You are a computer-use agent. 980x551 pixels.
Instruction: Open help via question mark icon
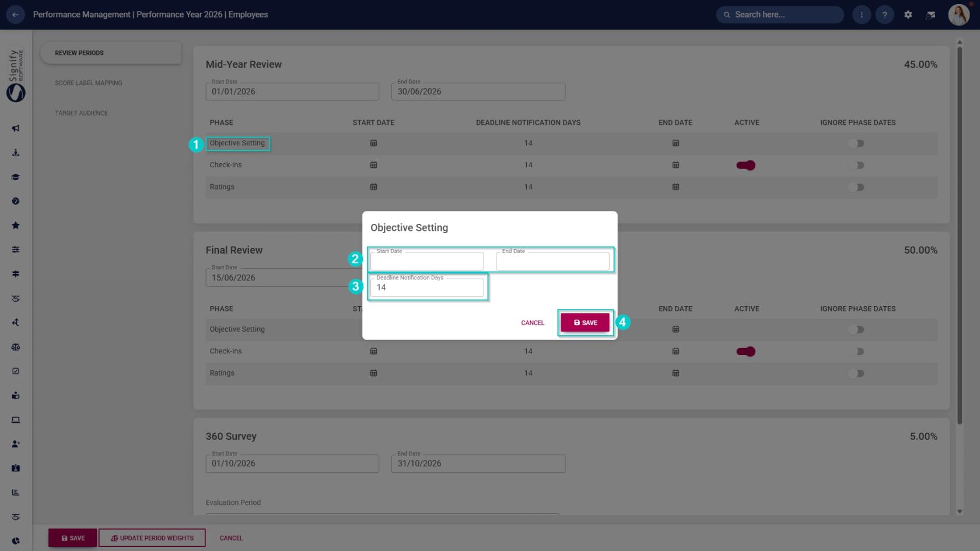tap(884, 15)
